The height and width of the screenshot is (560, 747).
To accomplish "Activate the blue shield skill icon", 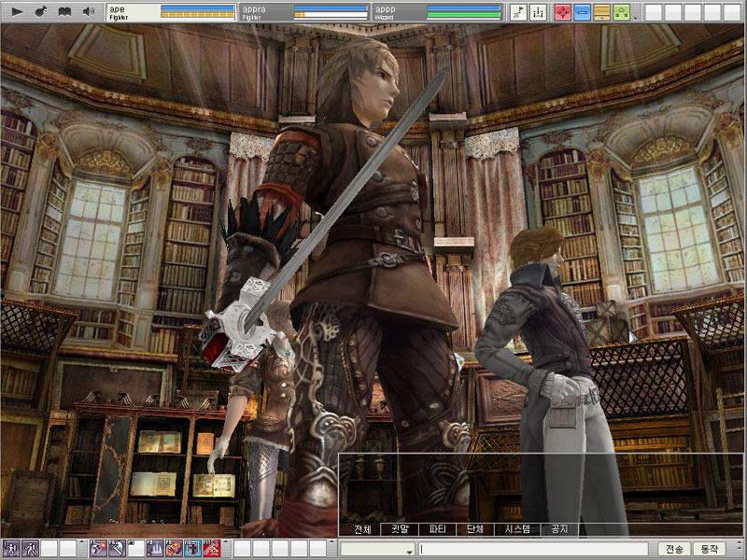I will pyautogui.click(x=191, y=549).
